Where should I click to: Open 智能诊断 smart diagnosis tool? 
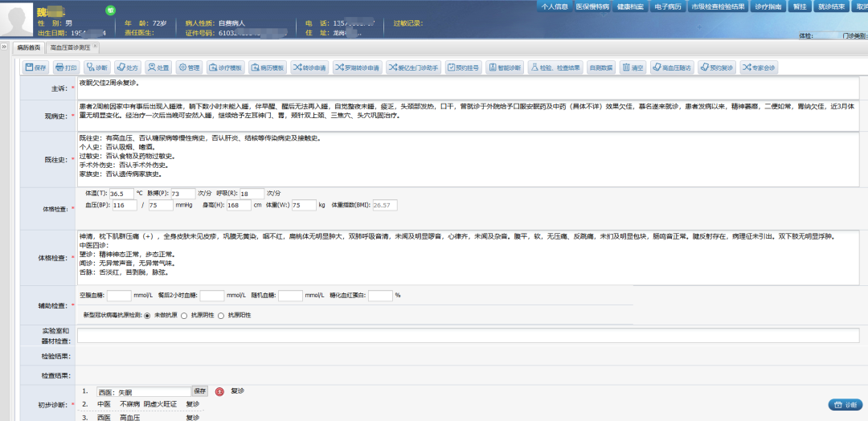[x=506, y=67]
